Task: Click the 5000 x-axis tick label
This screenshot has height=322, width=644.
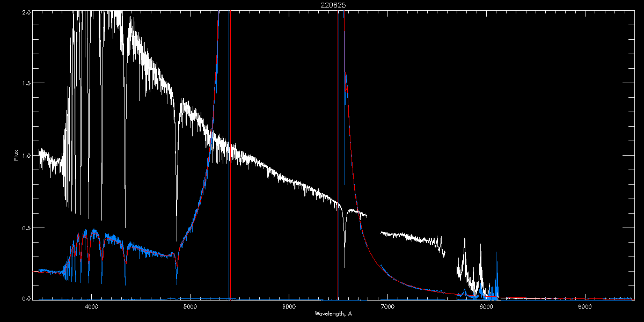Action: point(190,306)
